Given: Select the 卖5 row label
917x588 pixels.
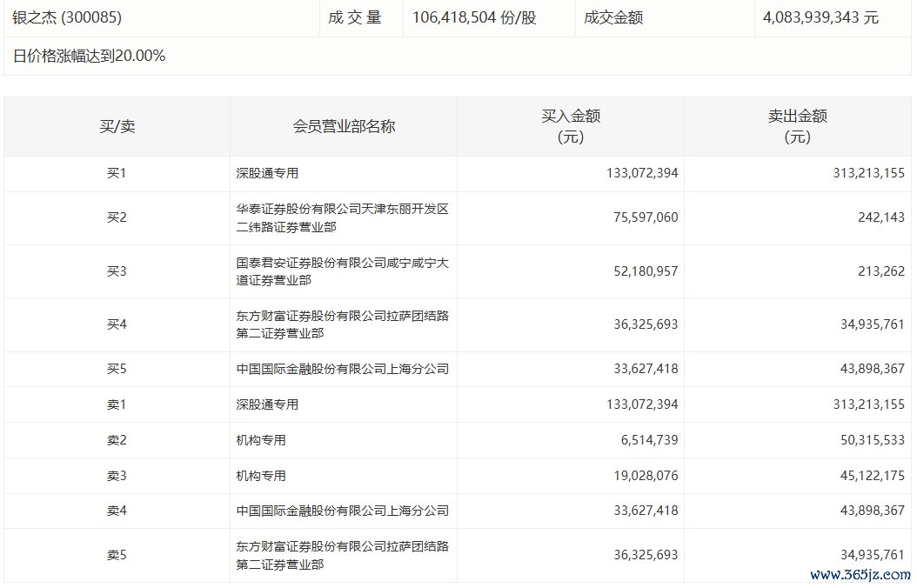Looking at the screenshot, I should pos(117,556).
